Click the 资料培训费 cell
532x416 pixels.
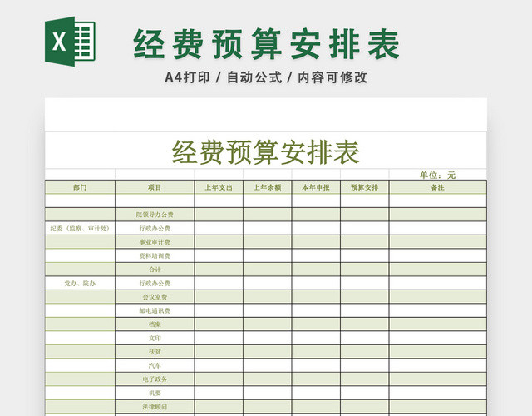coord(155,255)
